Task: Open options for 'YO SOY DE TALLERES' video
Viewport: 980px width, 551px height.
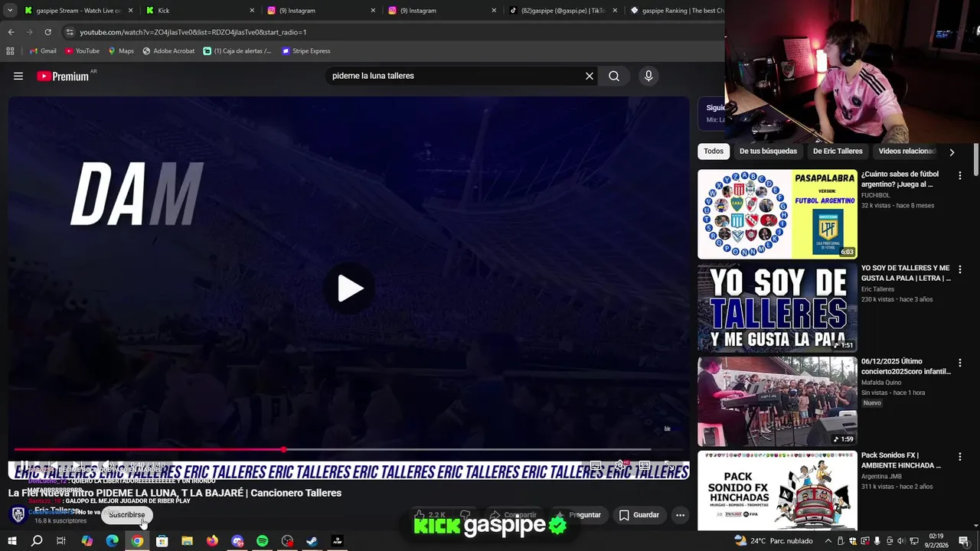Action: point(960,269)
